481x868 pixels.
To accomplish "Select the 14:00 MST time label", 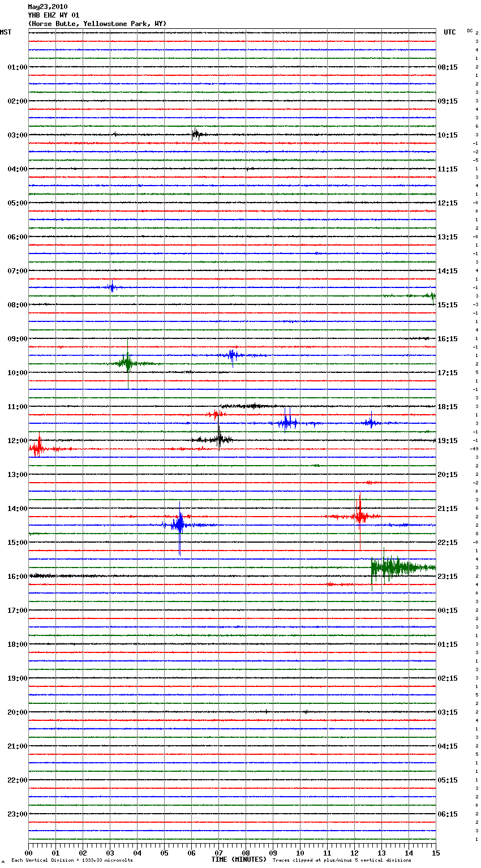I will point(18,509).
